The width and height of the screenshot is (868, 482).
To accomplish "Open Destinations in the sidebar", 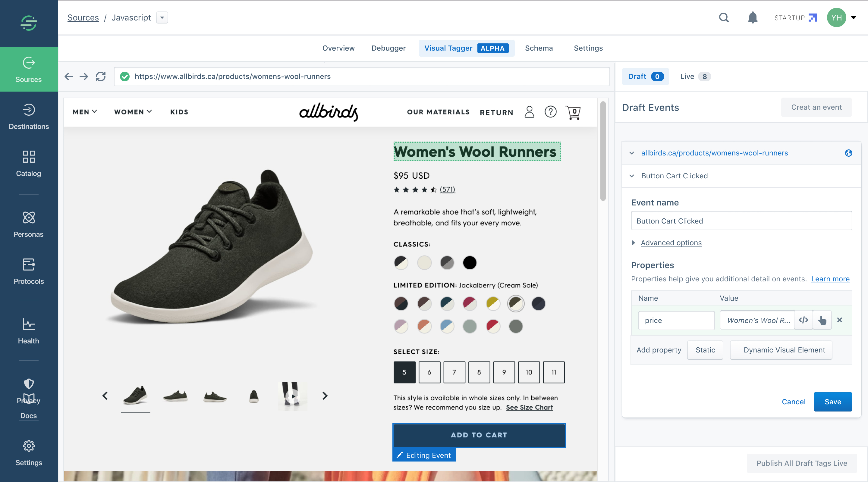I will pyautogui.click(x=29, y=117).
